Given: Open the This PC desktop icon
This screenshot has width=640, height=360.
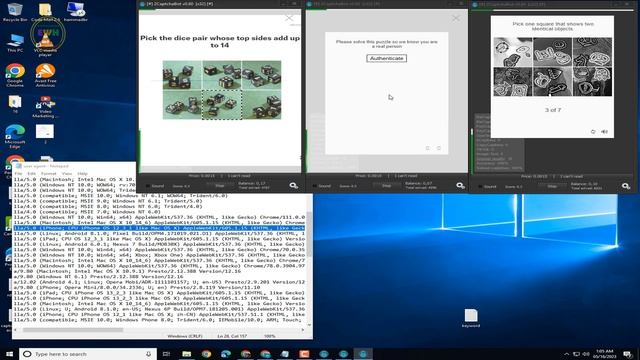Looking at the screenshot, I should pos(15,43).
